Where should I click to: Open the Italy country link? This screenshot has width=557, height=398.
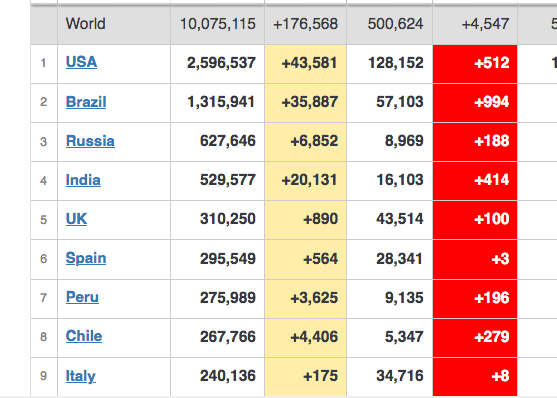coord(81,376)
